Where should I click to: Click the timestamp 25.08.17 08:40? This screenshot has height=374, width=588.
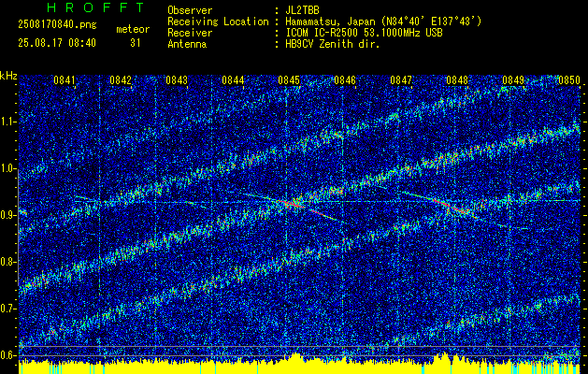coord(57,43)
